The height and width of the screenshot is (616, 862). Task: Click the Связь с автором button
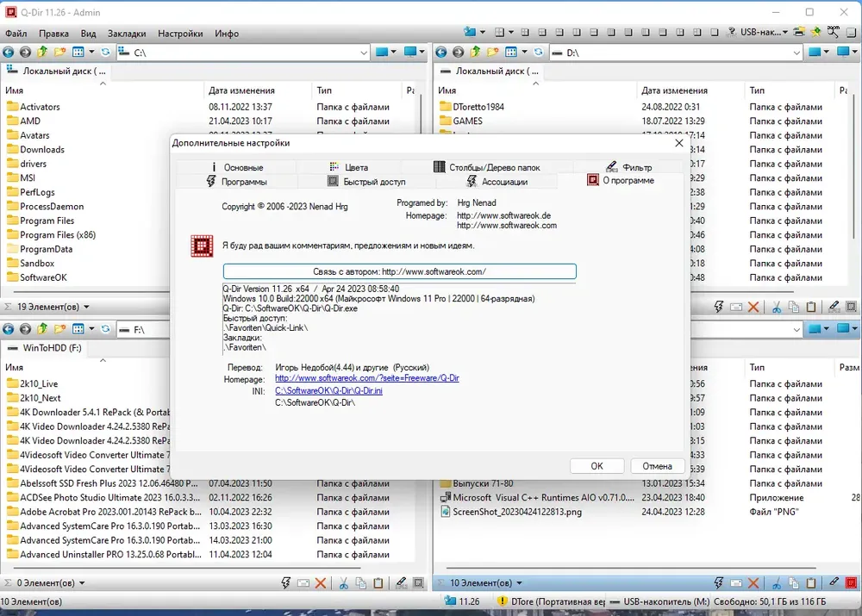tap(400, 271)
